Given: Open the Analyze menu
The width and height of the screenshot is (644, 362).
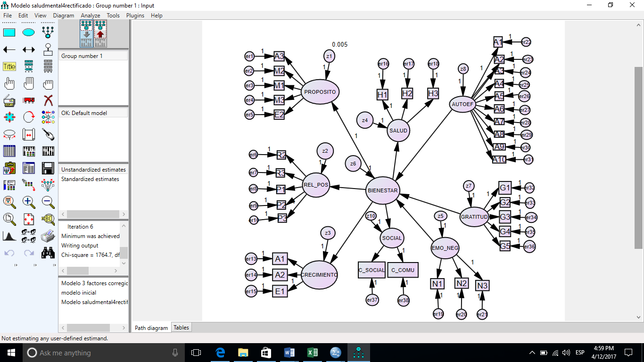Looking at the screenshot, I should point(90,16).
